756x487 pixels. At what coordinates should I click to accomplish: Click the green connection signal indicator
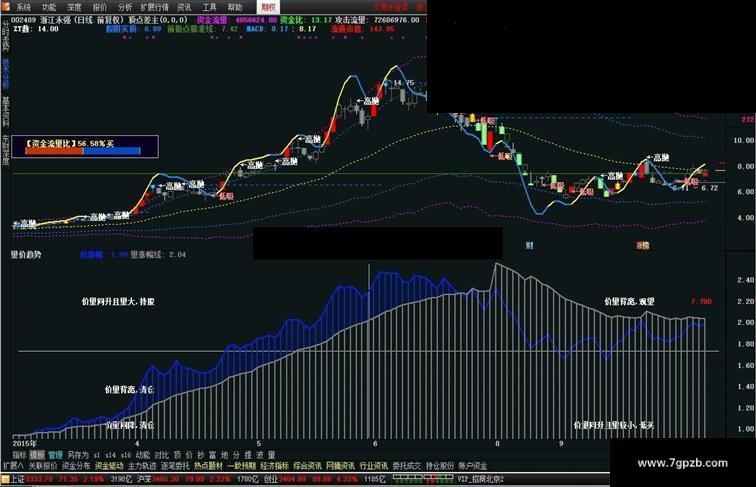pyautogui.click(x=423, y=478)
